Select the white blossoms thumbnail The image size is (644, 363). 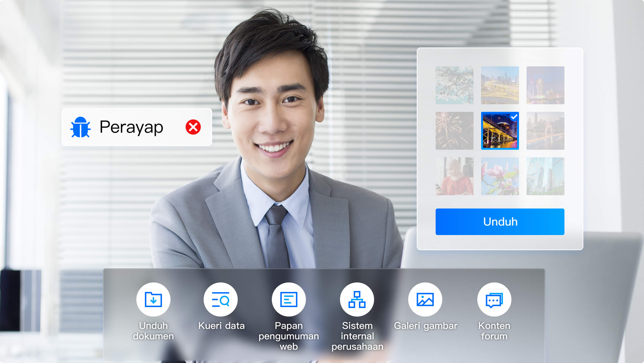point(454,85)
